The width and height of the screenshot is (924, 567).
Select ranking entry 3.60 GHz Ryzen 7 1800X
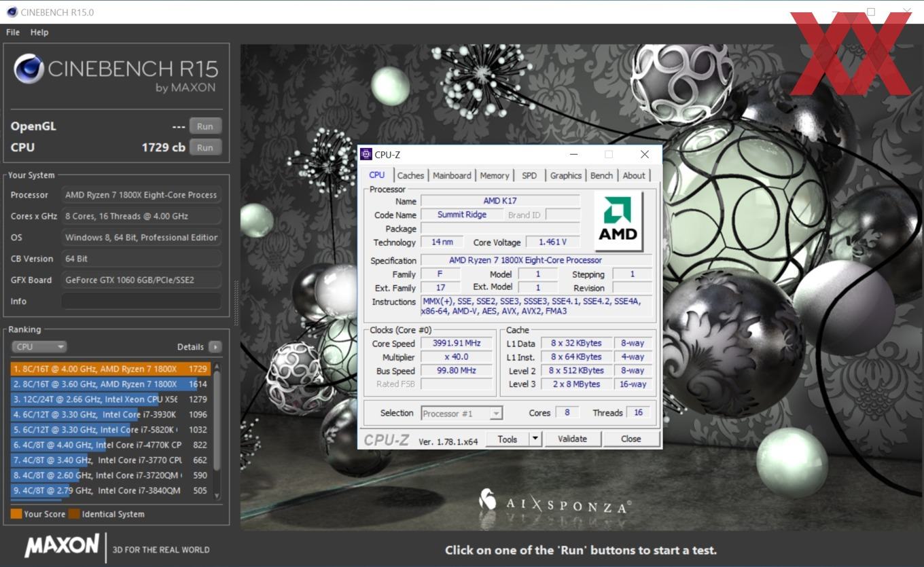pyautogui.click(x=110, y=384)
